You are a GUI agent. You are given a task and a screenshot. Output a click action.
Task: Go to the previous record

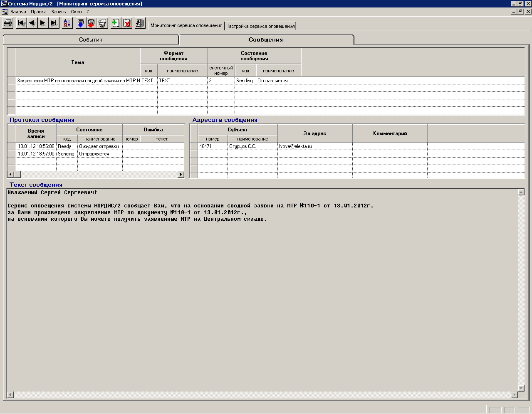(32, 23)
